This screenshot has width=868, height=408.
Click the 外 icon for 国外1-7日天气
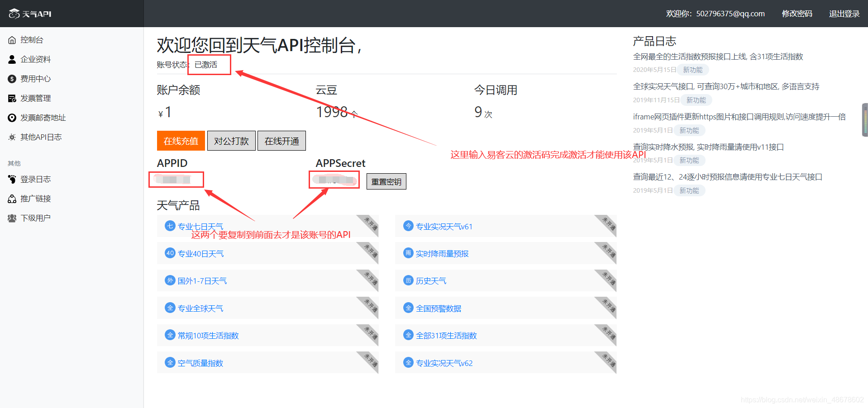pyautogui.click(x=170, y=280)
